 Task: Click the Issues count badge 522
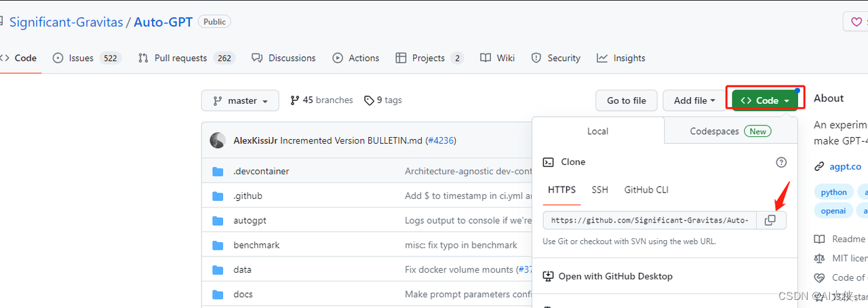[x=110, y=58]
